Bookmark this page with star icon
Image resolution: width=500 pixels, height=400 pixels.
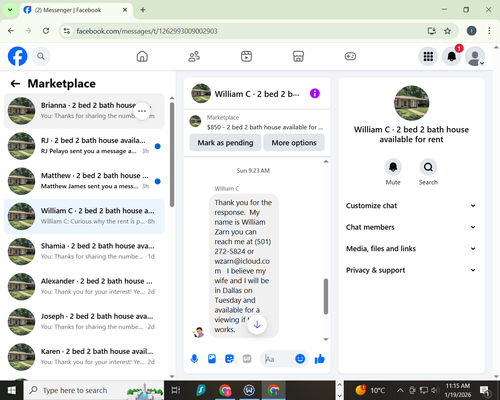click(x=447, y=31)
